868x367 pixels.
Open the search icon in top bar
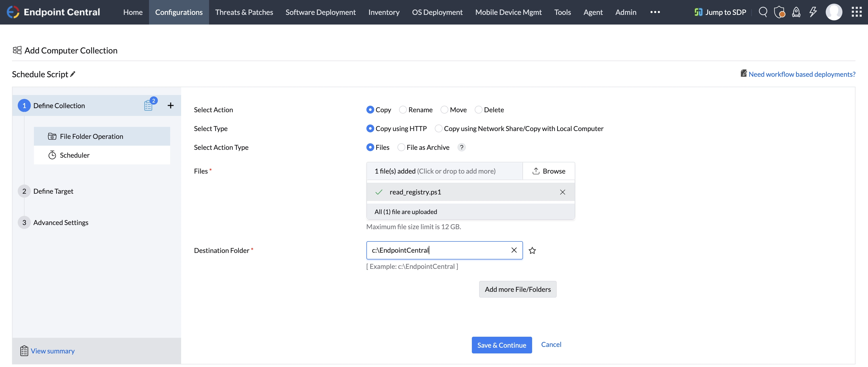pos(763,12)
